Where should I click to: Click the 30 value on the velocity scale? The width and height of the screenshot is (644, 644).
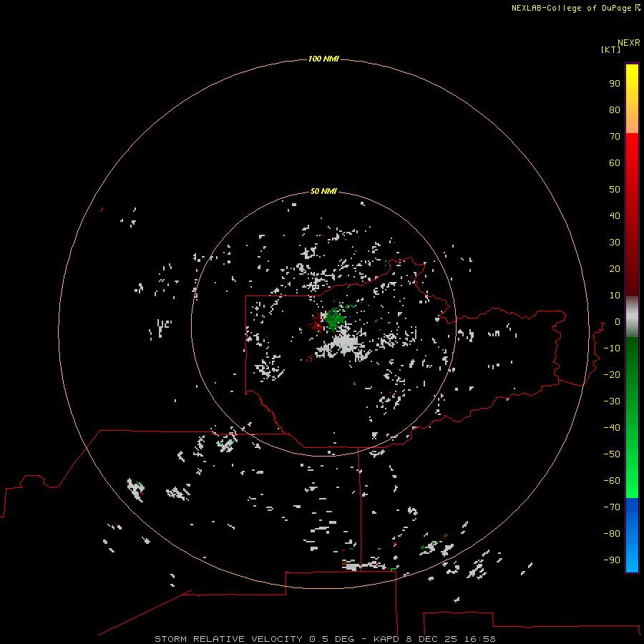[615, 243]
